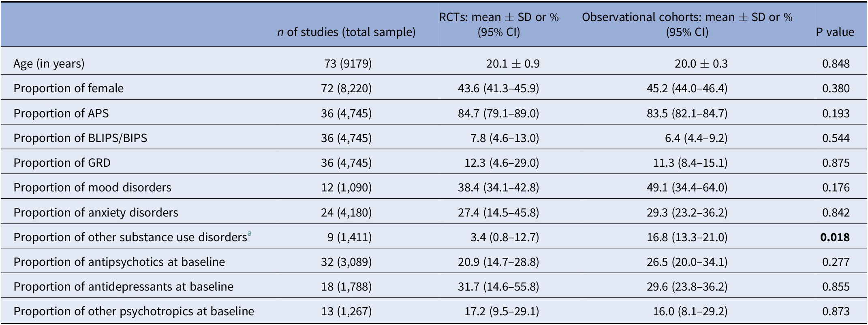Click the 'Proportion of GRD' row label

(x=62, y=163)
